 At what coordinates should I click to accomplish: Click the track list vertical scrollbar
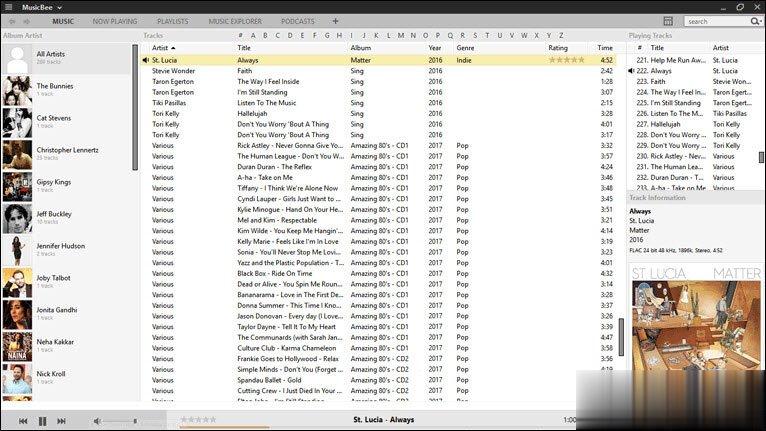click(x=621, y=337)
